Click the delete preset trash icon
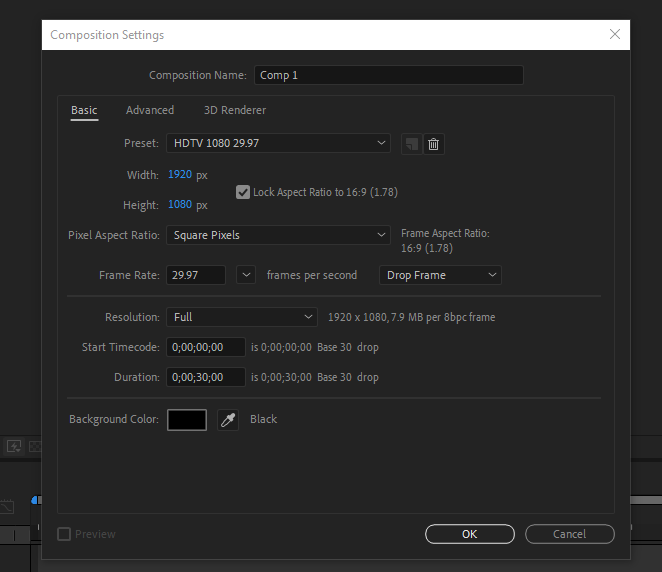 (434, 144)
